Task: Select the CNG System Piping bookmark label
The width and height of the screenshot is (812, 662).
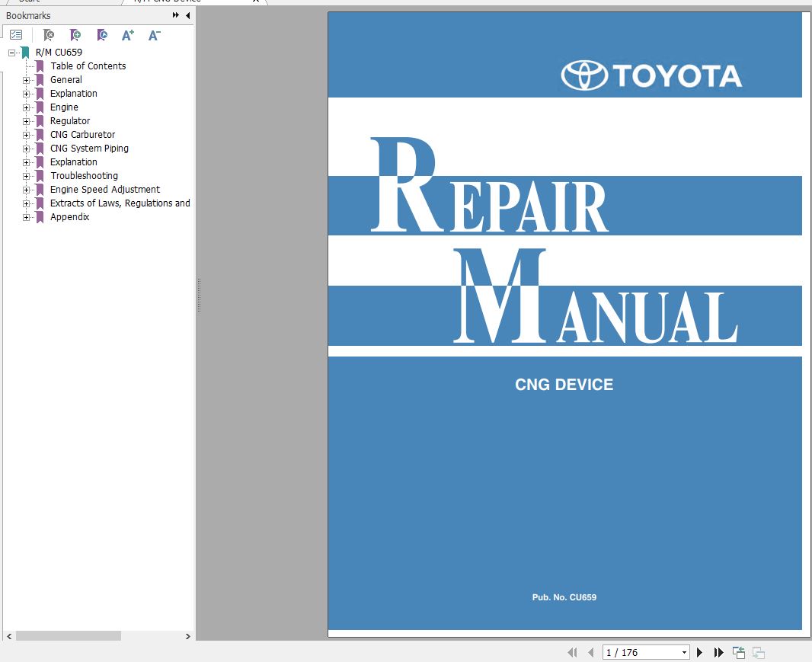Action: pos(89,148)
